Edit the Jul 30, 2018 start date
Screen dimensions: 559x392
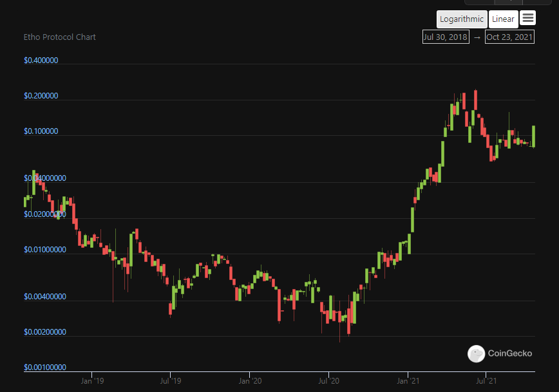[x=445, y=37]
